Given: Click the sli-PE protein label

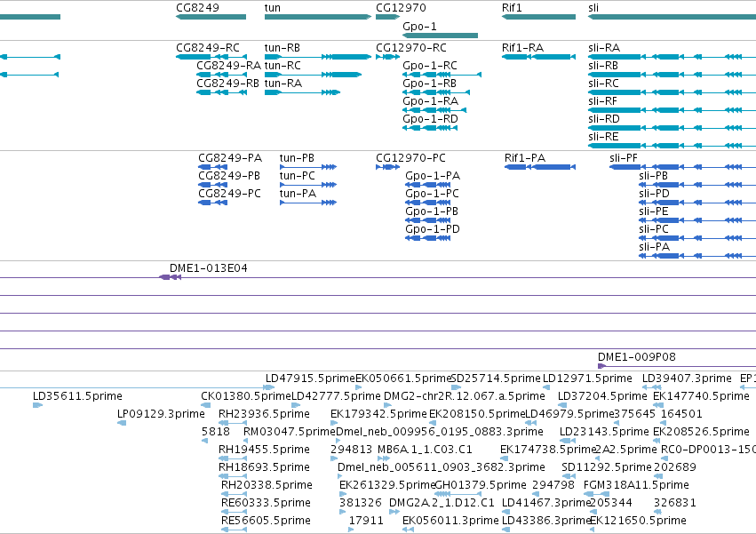Looking at the screenshot, I should 653,211.
